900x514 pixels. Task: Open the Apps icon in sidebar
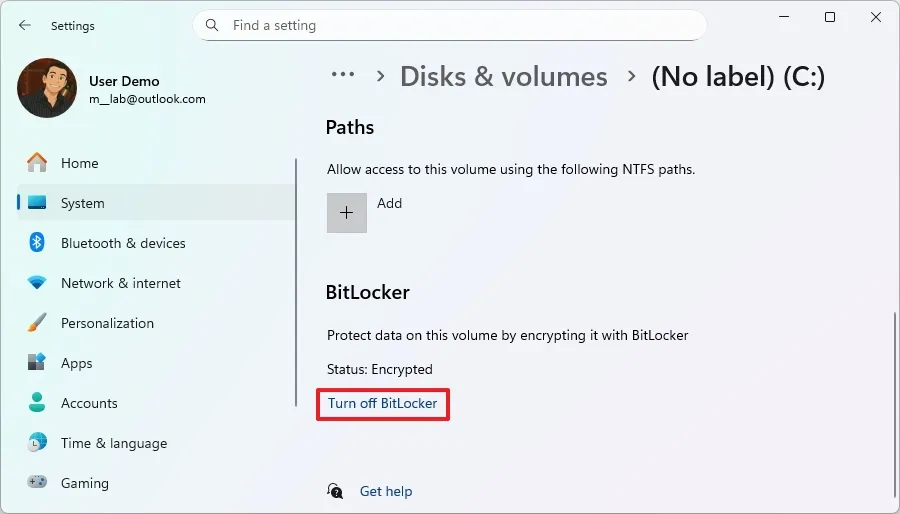(37, 363)
